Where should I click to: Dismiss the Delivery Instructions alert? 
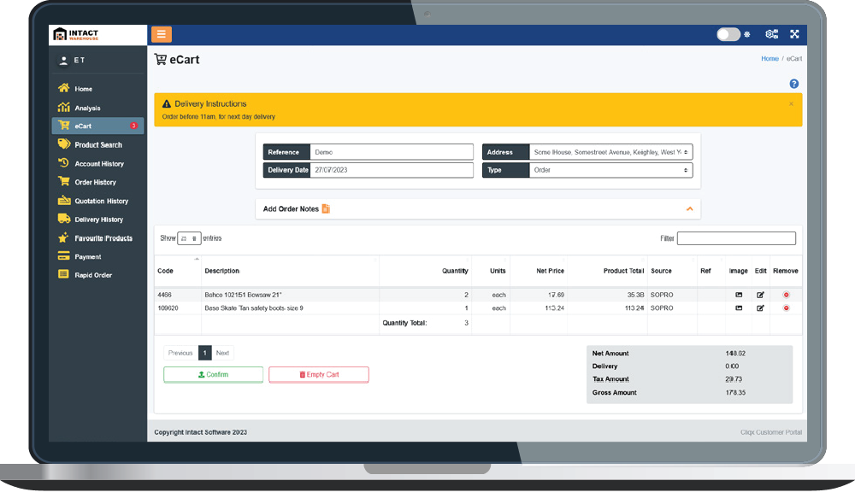tap(791, 103)
